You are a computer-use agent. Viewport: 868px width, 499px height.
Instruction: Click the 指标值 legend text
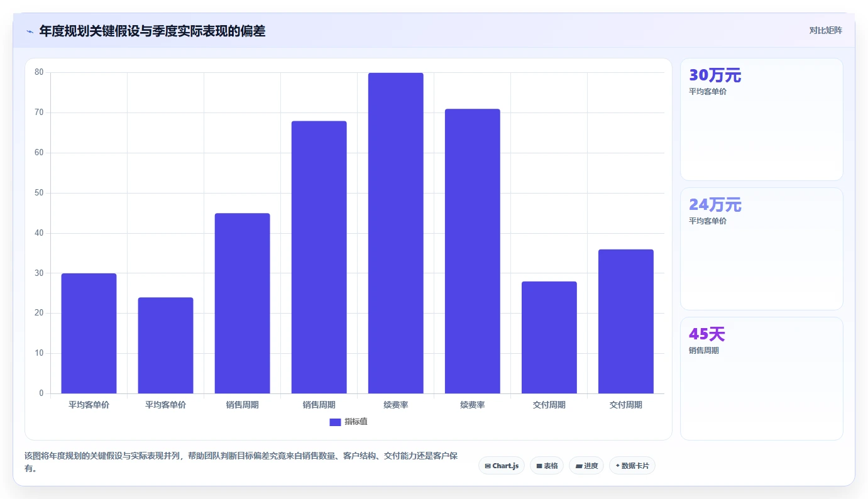click(x=356, y=422)
